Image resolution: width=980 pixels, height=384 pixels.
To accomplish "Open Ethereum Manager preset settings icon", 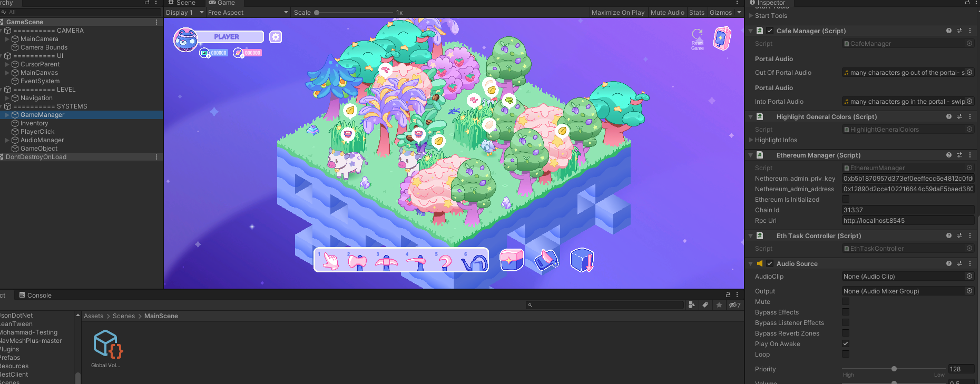I will point(959,155).
